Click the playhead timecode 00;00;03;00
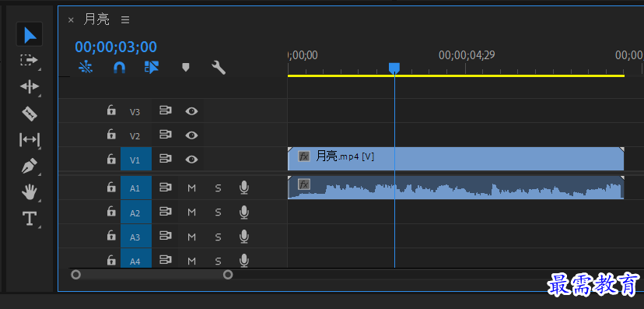 (116, 47)
